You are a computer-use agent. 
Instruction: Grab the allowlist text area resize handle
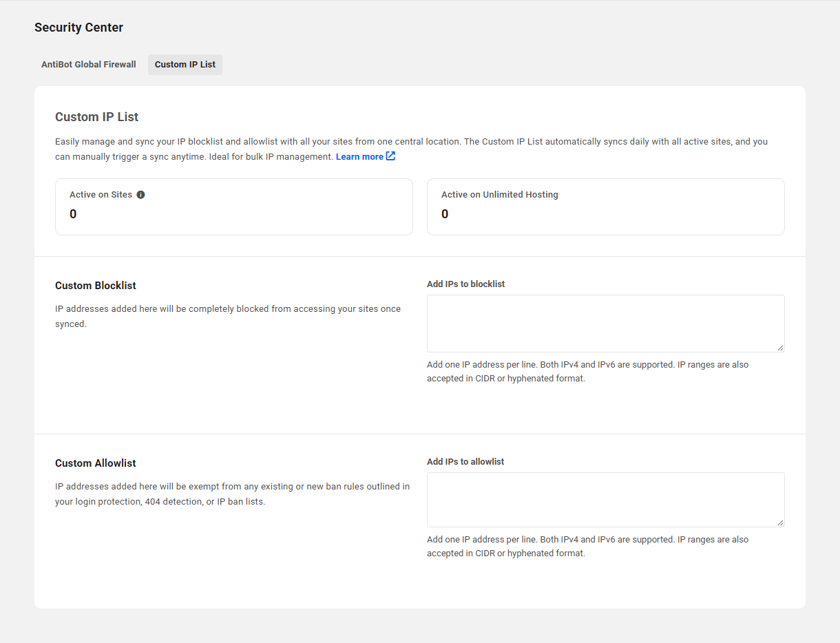click(x=780, y=523)
